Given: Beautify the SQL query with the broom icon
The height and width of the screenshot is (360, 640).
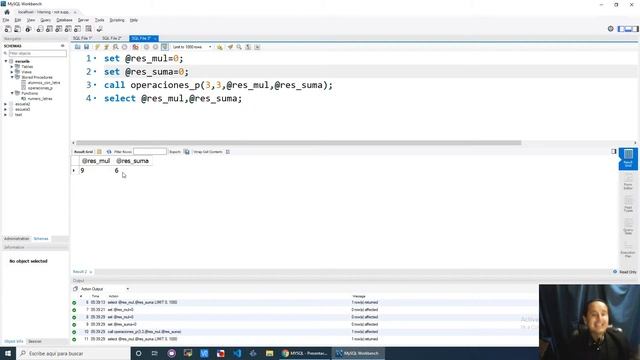Looking at the screenshot, I should click(230, 47).
